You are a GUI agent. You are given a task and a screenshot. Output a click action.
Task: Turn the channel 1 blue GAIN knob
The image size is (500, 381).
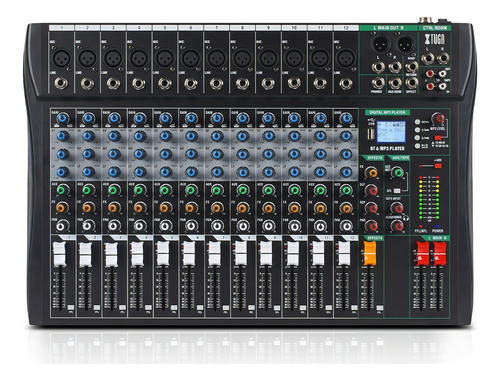coord(62,118)
